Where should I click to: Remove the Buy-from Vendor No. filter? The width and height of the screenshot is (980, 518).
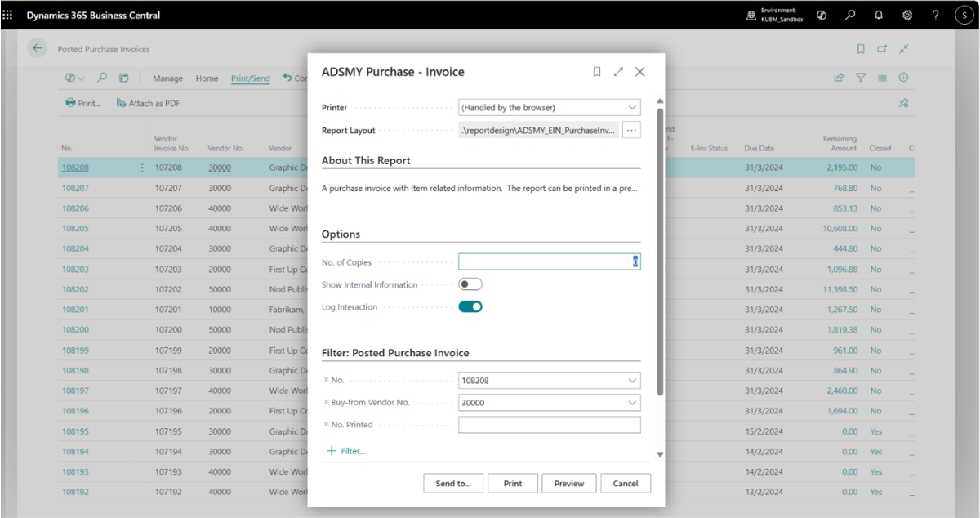(x=326, y=402)
